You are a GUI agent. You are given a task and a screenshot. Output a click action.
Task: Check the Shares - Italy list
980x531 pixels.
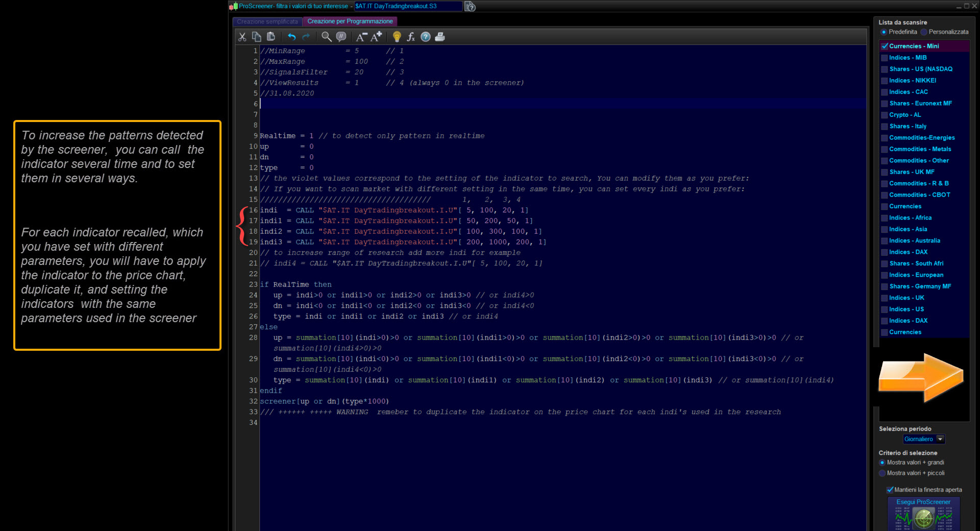pos(885,126)
